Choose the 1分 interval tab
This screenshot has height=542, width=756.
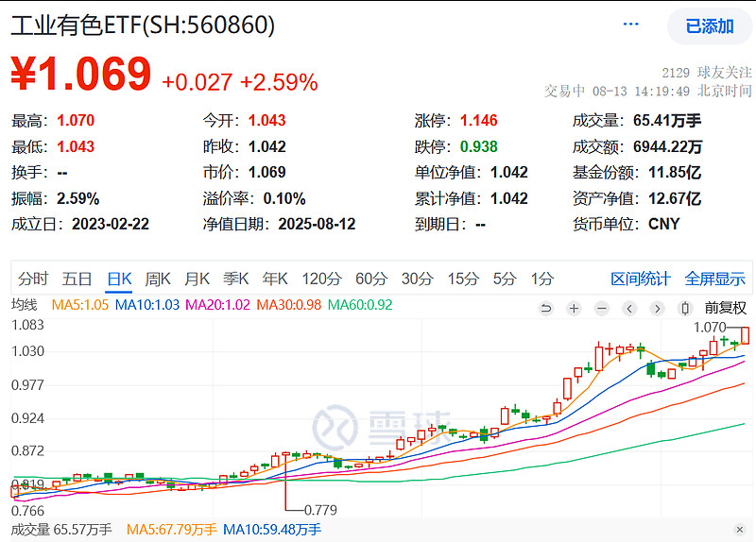click(x=541, y=279)
